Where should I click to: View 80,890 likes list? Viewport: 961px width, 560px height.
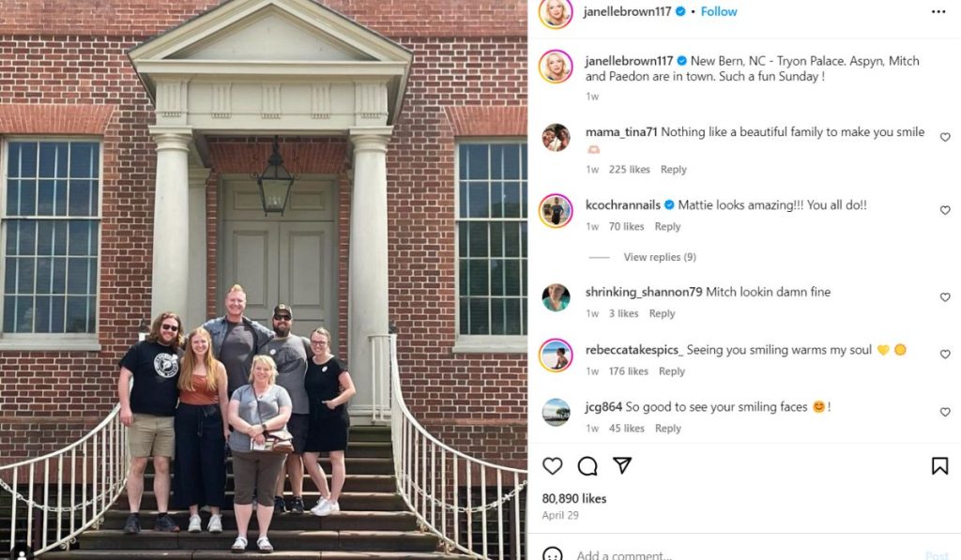[x=574, y=499]
